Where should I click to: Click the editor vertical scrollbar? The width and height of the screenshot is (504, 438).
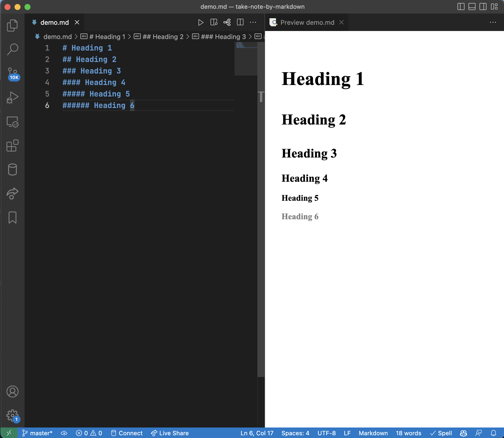click(x=261, y=209)
